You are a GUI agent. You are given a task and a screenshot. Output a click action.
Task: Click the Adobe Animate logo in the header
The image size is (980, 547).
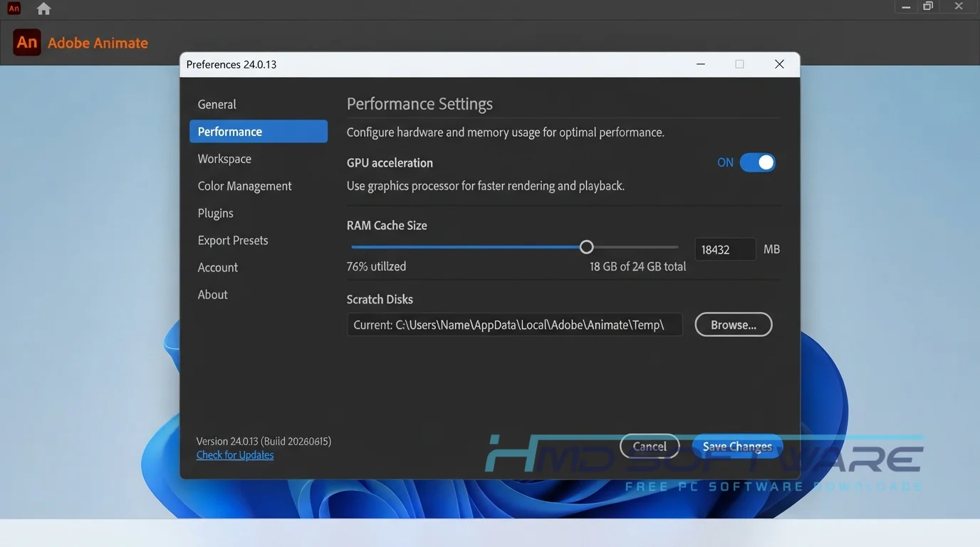point(27,43)
